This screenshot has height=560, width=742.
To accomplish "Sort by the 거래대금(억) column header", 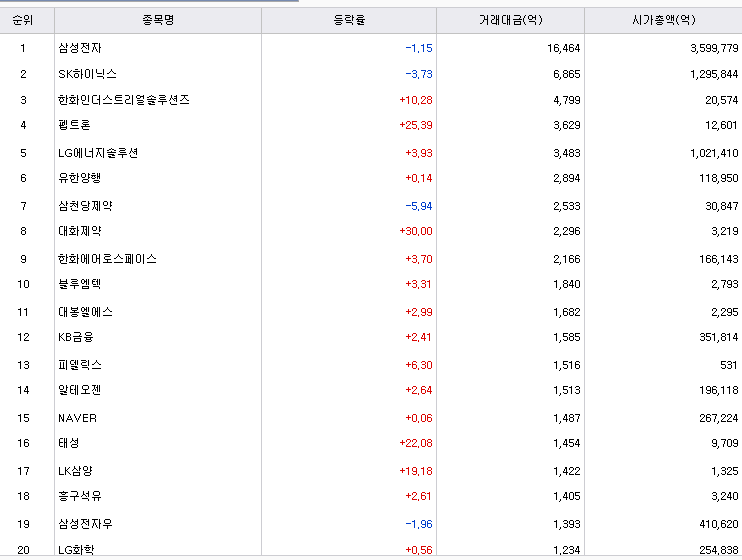I will [511, 20].
